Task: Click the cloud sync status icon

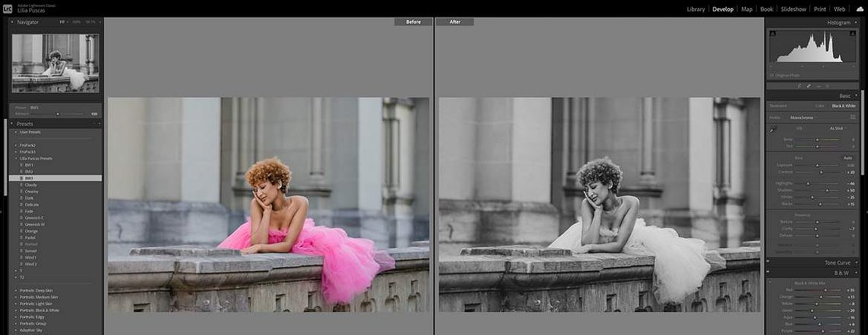Action: tap(860, 9)
